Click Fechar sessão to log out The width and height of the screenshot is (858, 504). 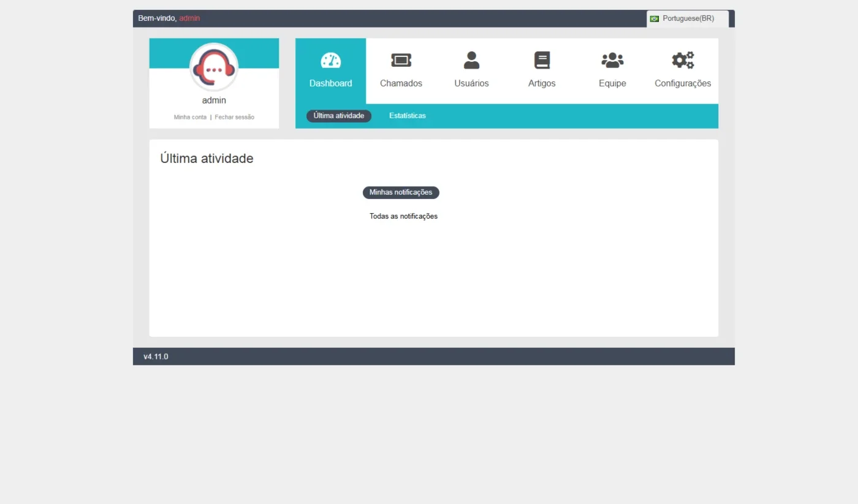point(235,117)
